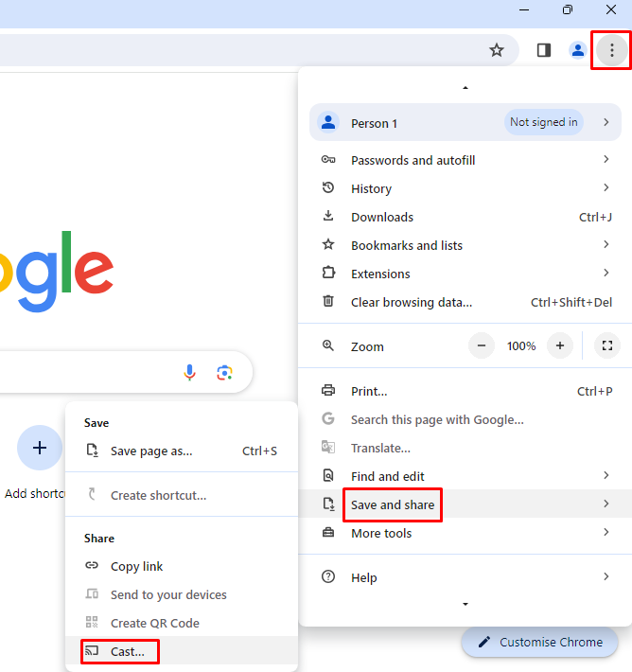
Task: Click the bookmark star icon in address bar
Action: pos(497,50)
